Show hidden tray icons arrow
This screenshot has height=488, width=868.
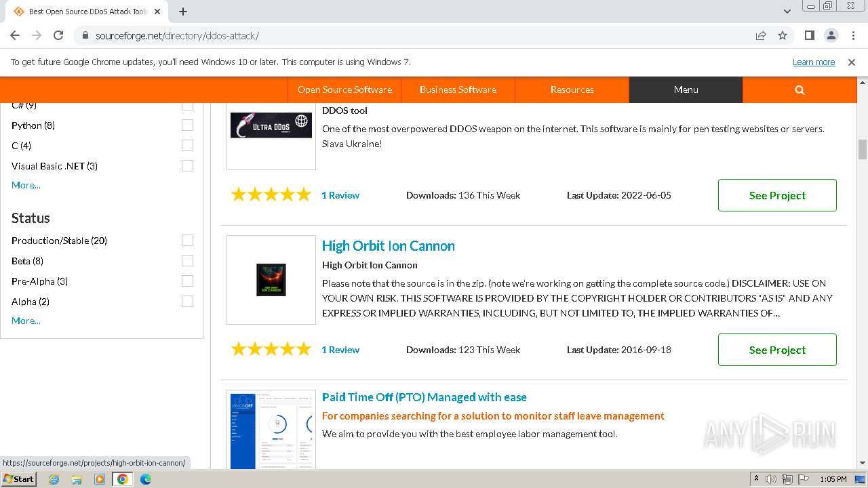756,479
